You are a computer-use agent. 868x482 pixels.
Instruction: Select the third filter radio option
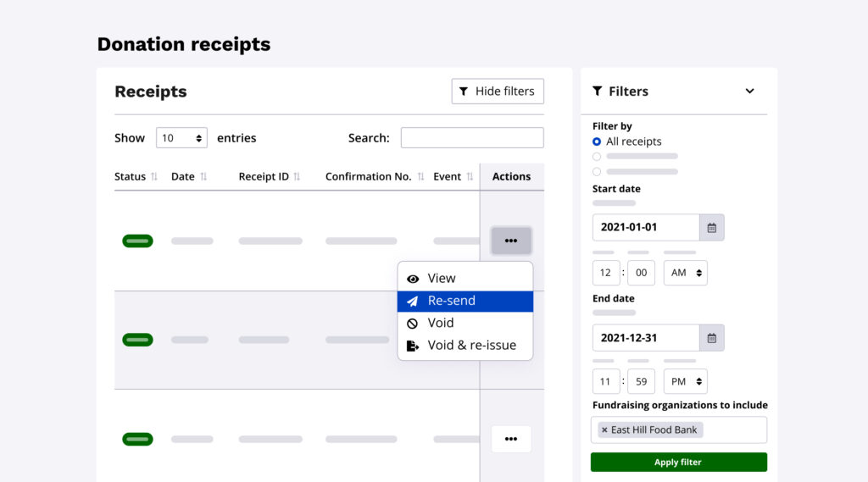[x=597, y=172]
